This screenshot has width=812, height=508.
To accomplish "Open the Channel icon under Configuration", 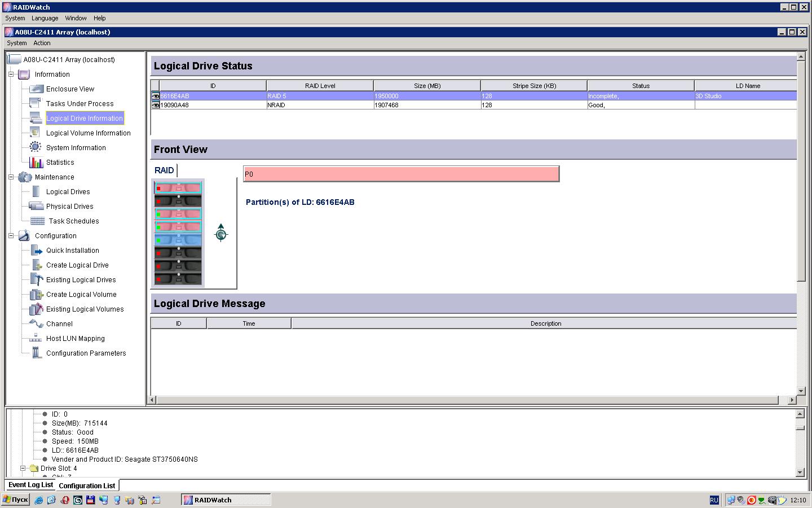I will [x=36, y=324].
